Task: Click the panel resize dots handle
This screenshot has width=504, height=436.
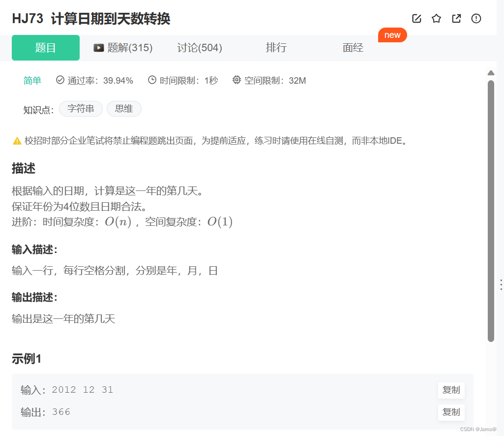Action: pyautogui.click(x=501, y=285)
